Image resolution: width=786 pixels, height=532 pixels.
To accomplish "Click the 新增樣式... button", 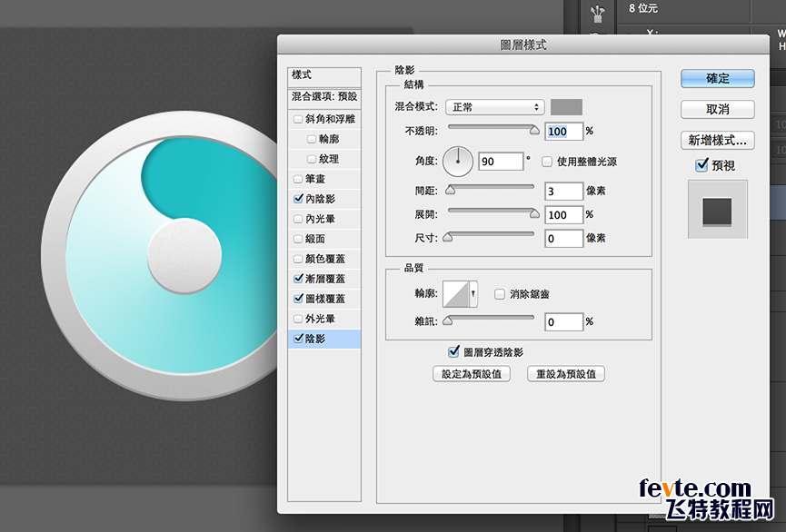I will click(717, 141).
